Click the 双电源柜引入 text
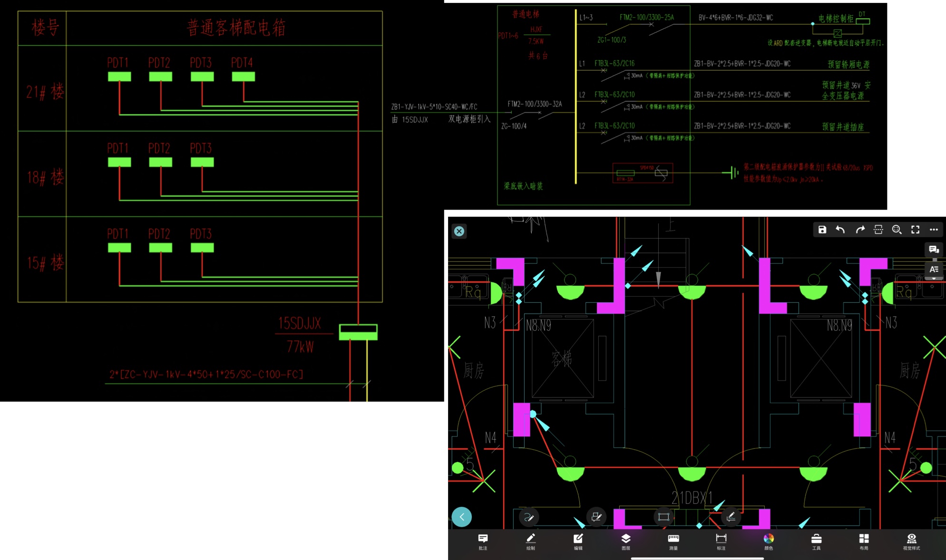This screenshot has width=946, height=560. (x=469, y=119)
